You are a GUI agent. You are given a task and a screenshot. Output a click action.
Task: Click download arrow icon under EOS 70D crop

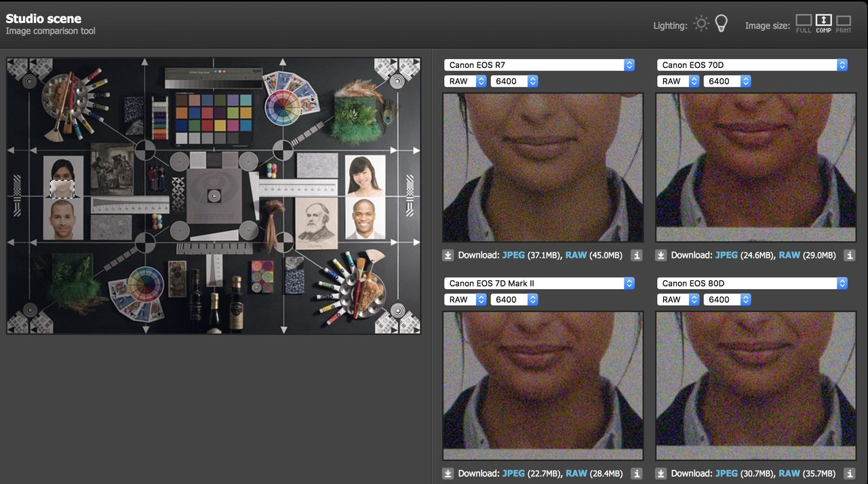pos(661,255)
